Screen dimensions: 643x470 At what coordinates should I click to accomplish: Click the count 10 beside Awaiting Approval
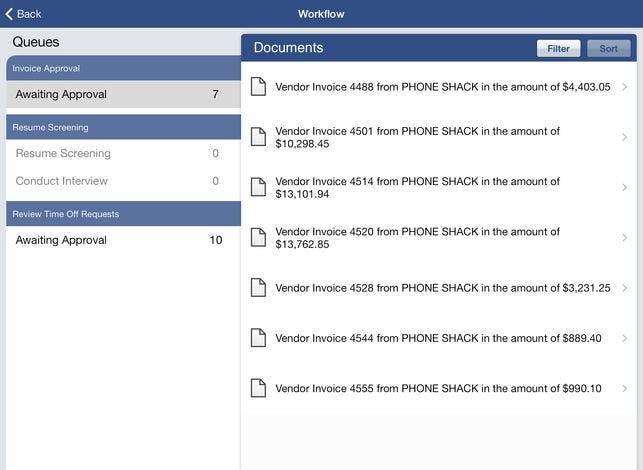click(x=216, y=240)
